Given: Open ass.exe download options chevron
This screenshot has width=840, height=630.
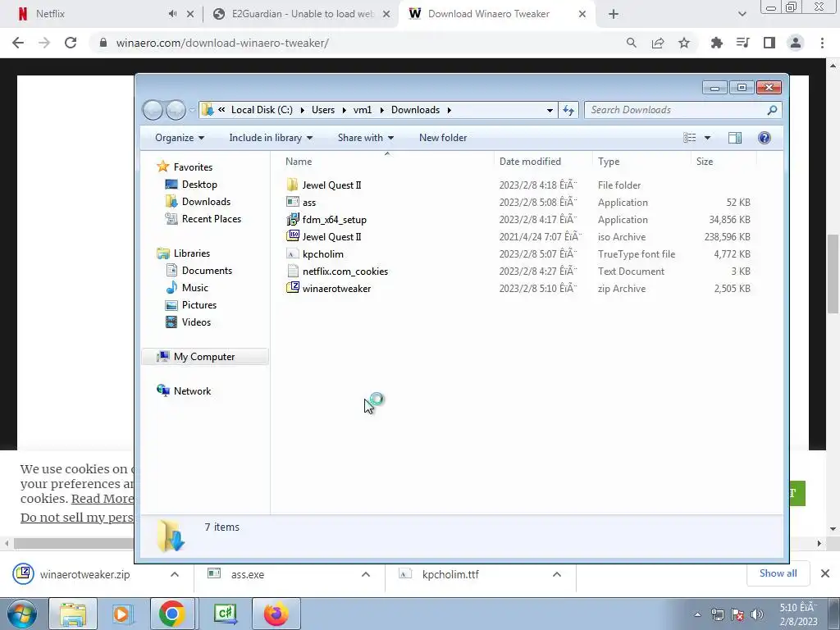Looking at the screenshot, I should tap(366, 574).
